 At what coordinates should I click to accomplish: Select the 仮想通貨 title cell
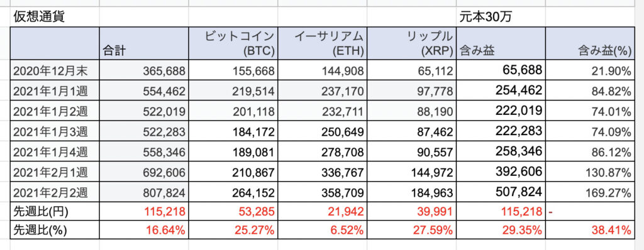pos(54,17)
